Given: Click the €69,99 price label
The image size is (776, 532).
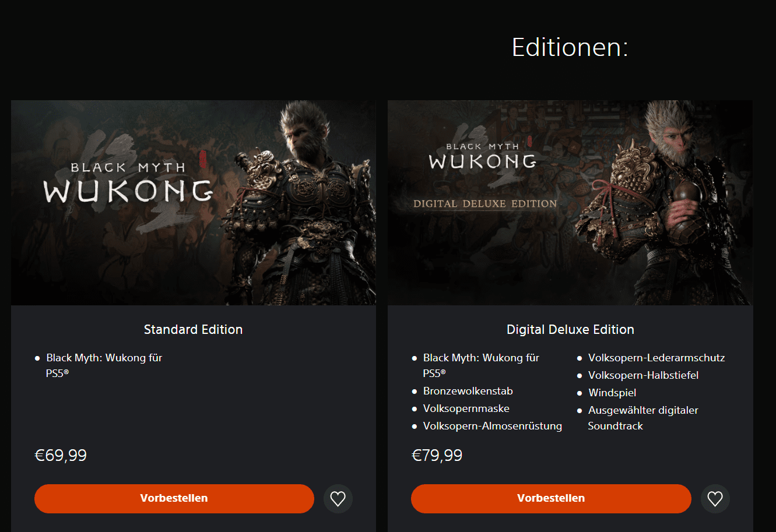Looking at the screenshot, I should click(x=61, y=455).
